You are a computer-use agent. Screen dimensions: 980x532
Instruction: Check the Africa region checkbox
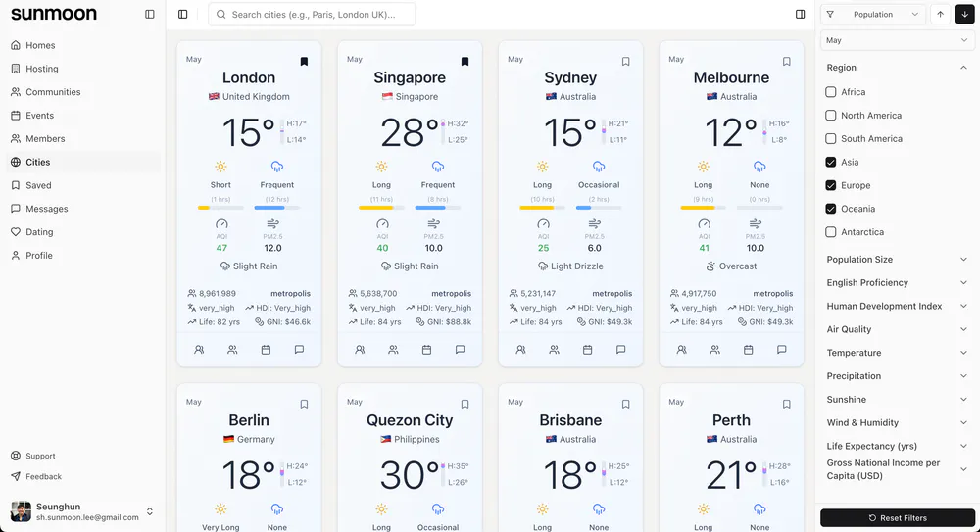tap(831, 92)
